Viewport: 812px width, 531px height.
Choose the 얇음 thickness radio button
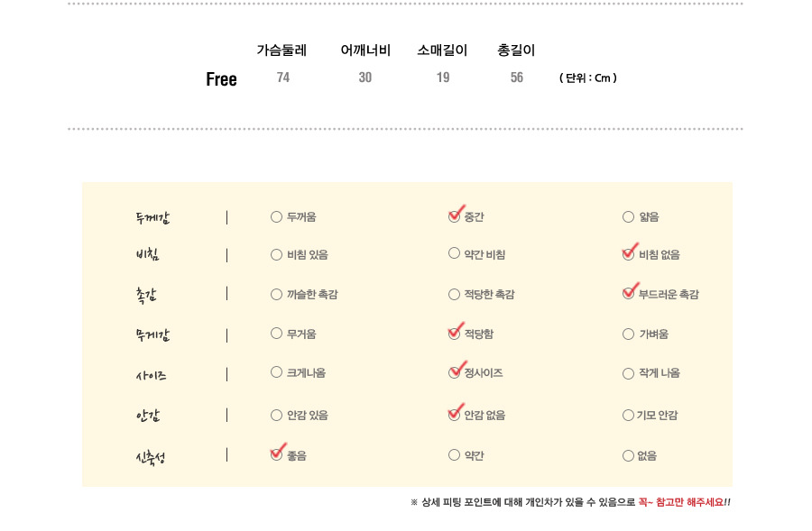click(628, 217)
